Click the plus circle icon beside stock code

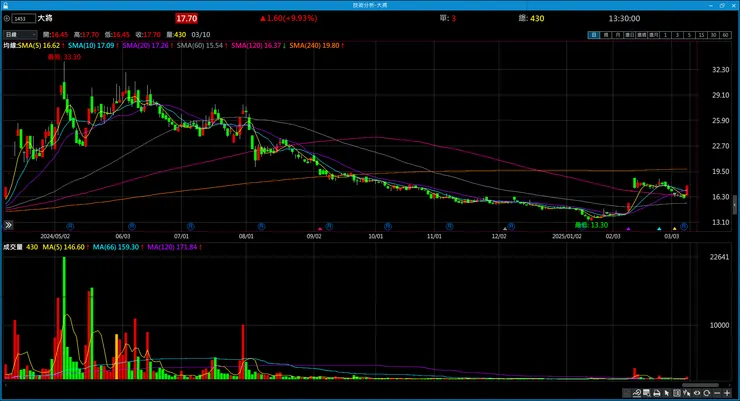(7, 19)
